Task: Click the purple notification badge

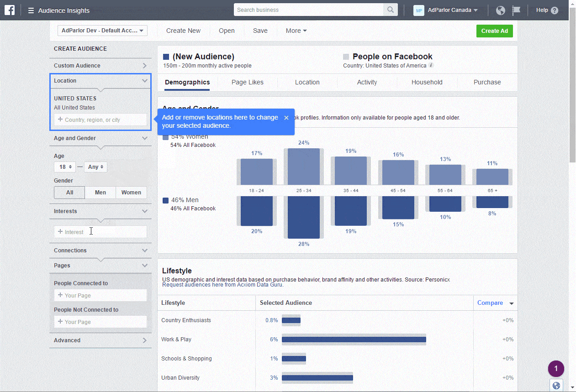Action: 556,368
